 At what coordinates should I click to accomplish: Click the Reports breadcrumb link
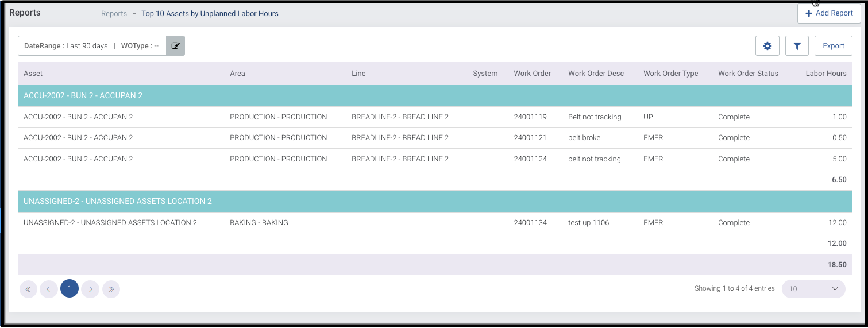pyautogui.click(x=114, y=14)
